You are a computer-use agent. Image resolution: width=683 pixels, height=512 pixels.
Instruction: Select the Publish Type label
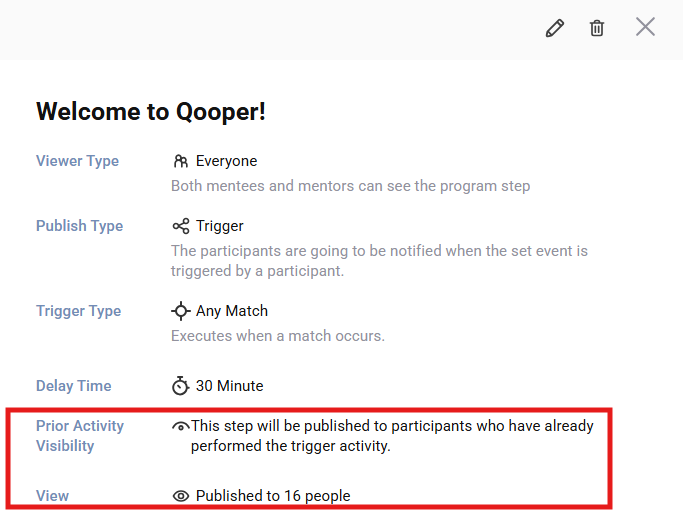point(79,226)
